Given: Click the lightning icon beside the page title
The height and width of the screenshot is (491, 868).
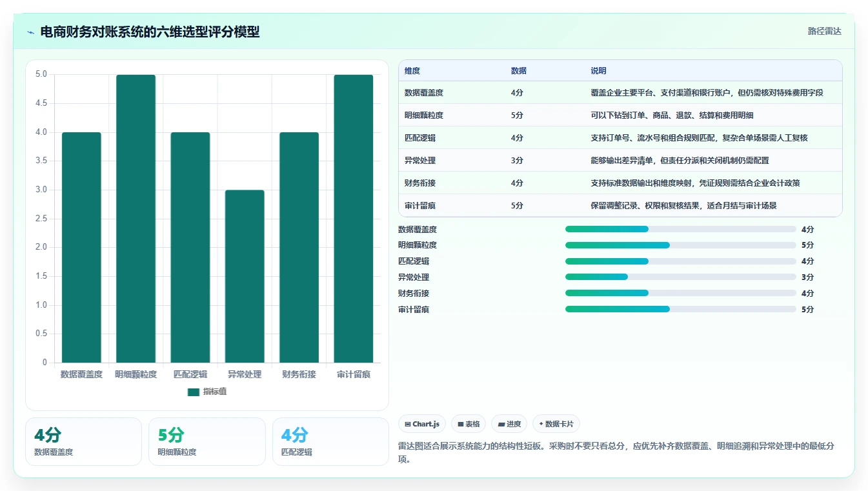Looking at the screenshot, I should click(31, 32).
